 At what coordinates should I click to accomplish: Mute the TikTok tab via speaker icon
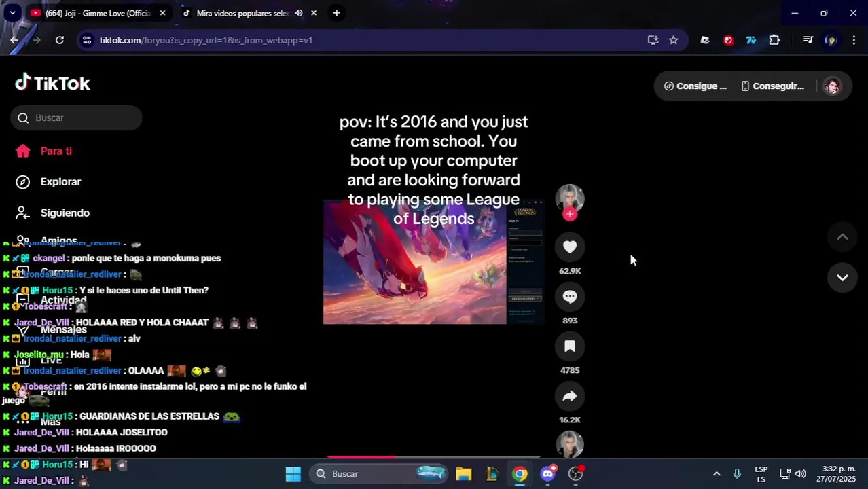[298, 13]
